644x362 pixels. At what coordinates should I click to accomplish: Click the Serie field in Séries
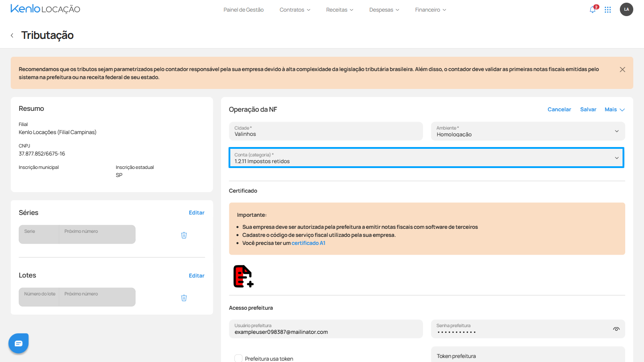(39, 234)
